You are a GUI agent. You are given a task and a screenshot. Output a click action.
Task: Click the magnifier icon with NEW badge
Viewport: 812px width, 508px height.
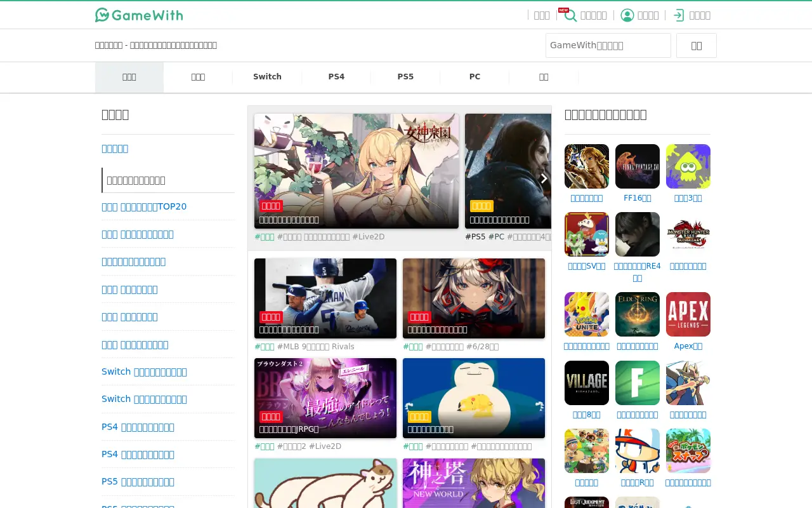coord(570,15)
